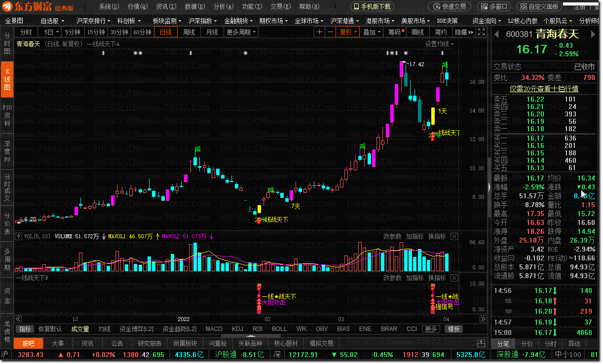Close the VOL indicator panel
This screenshot has width=603, height=364.
pos(454,237)
